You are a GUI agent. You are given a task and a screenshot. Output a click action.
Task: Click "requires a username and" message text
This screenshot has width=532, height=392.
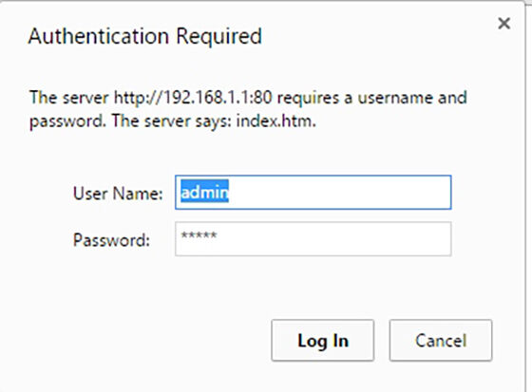pyautogui.click(x=372, y=98)
